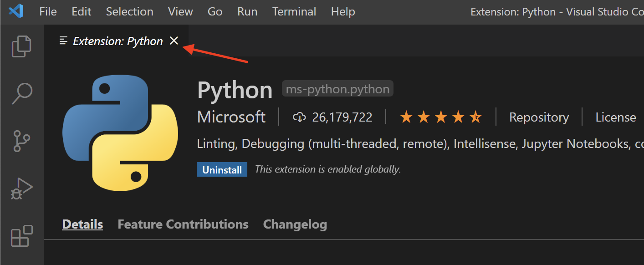This screenshot has width=644, height=265.
Task: Open the Run menu
Action: (247, 11)
